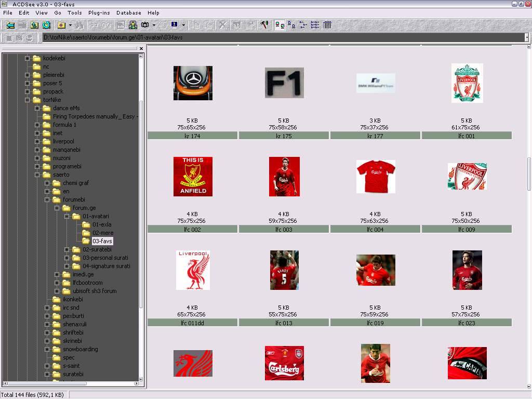Open the Help menu
This screenshot has height=399, width=532.
click(153, 13)
